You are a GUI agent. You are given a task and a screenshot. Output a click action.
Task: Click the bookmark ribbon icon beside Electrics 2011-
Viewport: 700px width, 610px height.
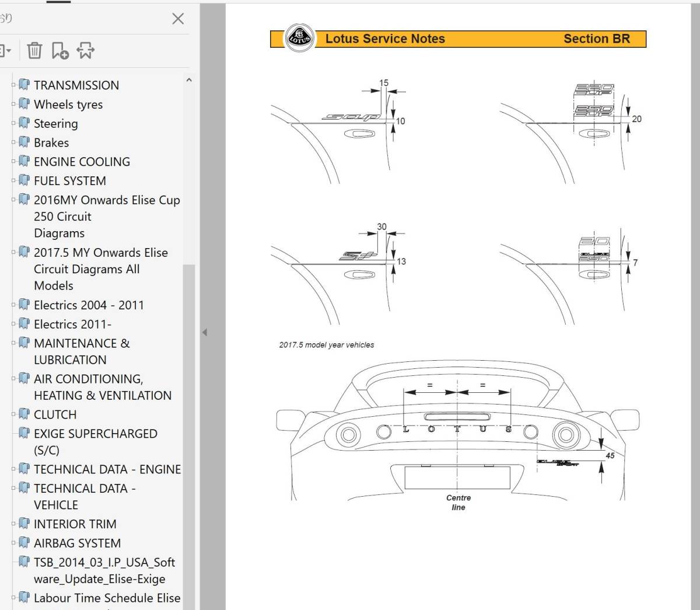[x=24, y=323]
